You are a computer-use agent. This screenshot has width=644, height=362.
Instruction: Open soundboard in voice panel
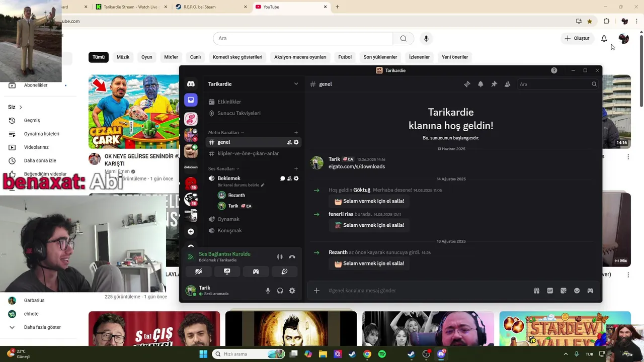pos(284,271)
